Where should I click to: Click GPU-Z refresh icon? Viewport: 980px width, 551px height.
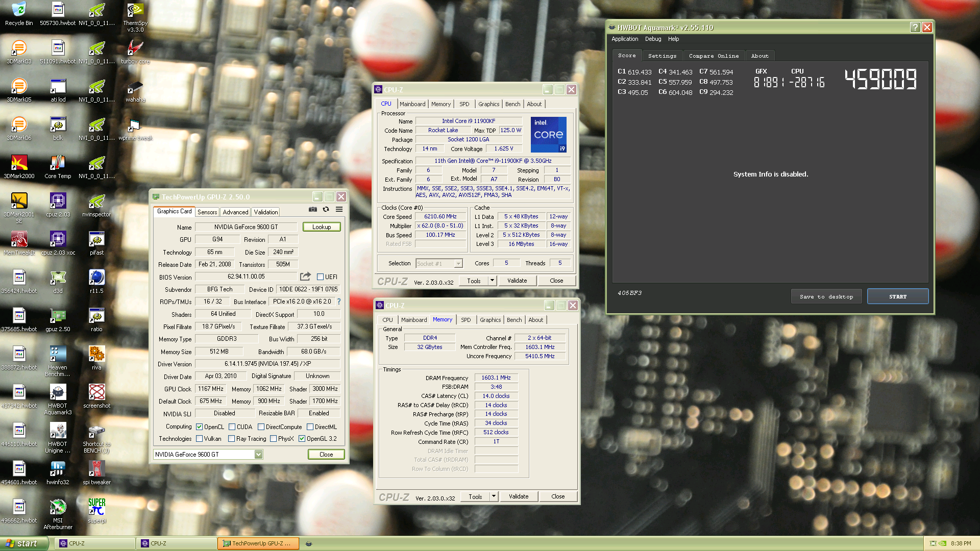coord(326,209)
